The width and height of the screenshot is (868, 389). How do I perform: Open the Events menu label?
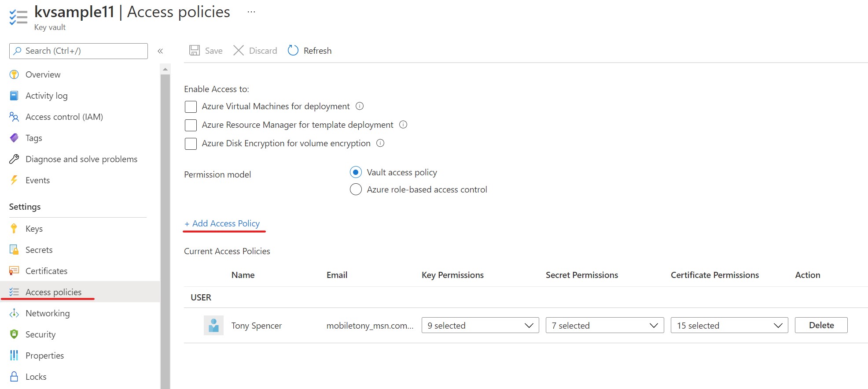37,180
